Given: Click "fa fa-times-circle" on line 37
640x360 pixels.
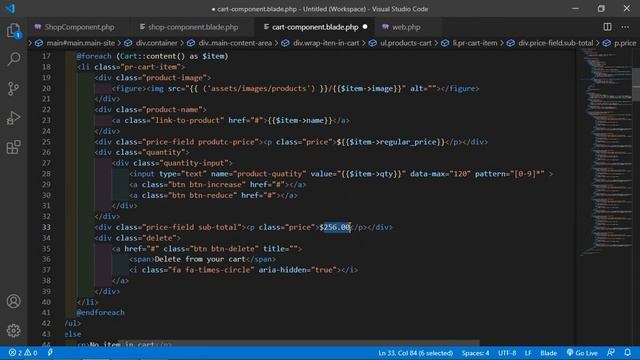Looking at the screenshot, I should click(x=211, y=270).
